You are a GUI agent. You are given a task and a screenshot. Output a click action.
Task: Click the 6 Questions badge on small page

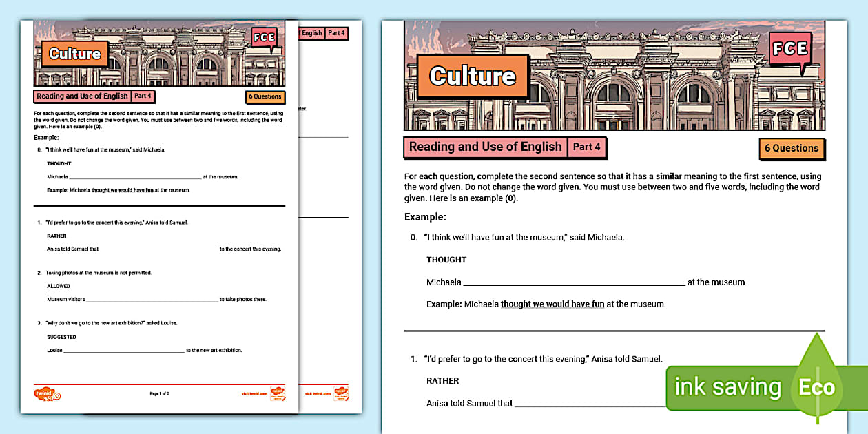(x=265, y=97)
